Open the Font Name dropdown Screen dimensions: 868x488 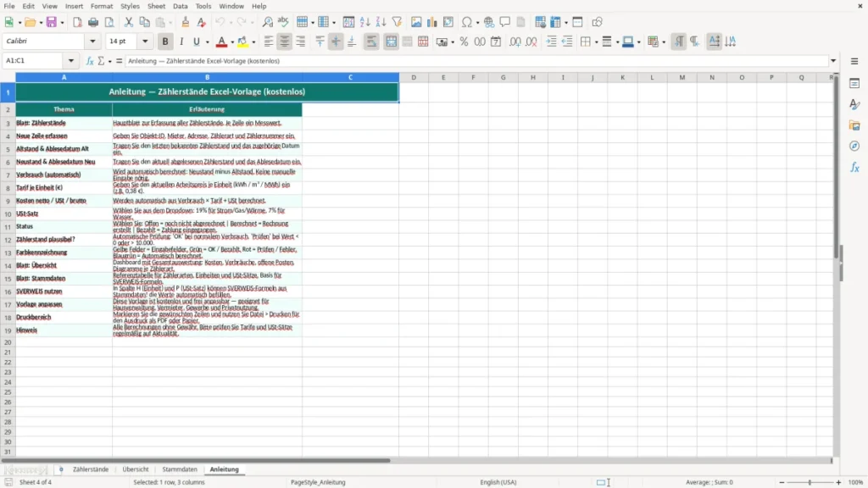point(92,41)
